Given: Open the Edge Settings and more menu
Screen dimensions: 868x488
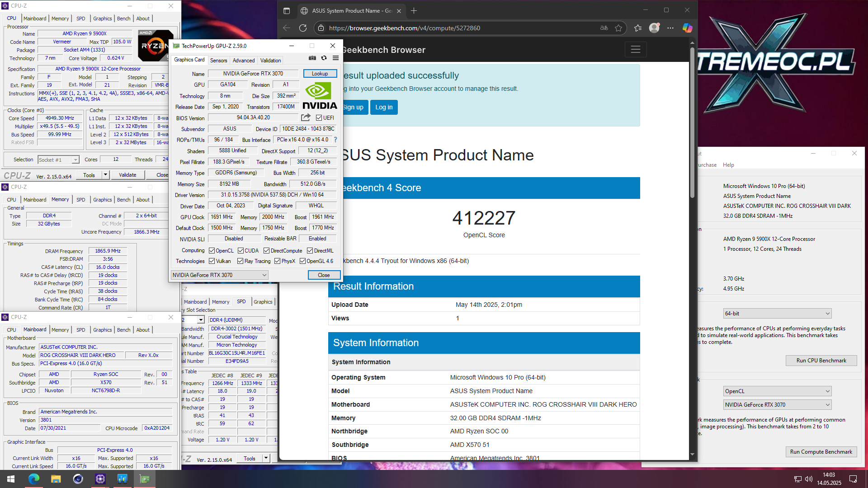Looking at the screenshot, I should (x=670, y=28).
